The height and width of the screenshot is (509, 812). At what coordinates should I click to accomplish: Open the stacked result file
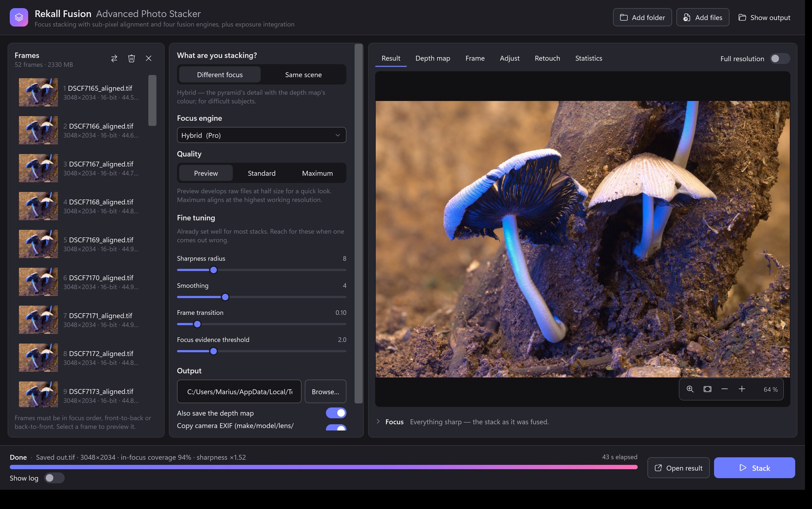tap(678, 468)
